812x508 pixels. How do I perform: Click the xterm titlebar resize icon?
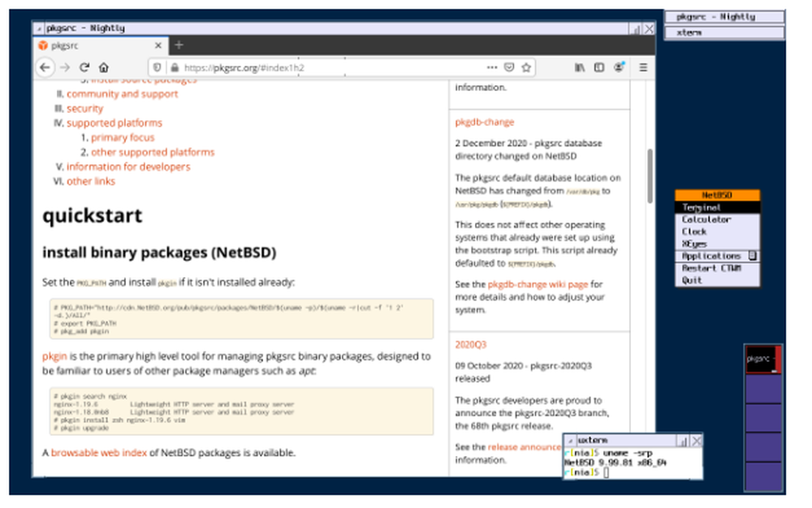pyautogui.click(x=683, y=441)
